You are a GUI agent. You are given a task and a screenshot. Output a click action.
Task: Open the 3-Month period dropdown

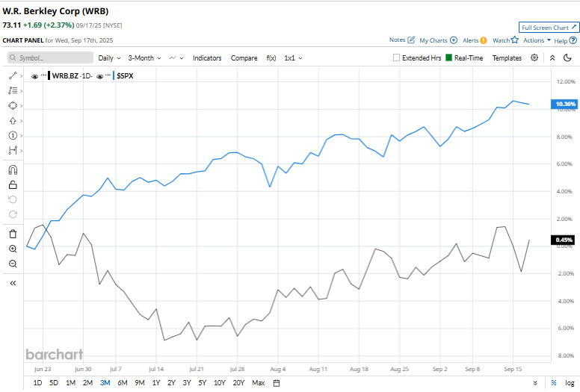point(145,58)
